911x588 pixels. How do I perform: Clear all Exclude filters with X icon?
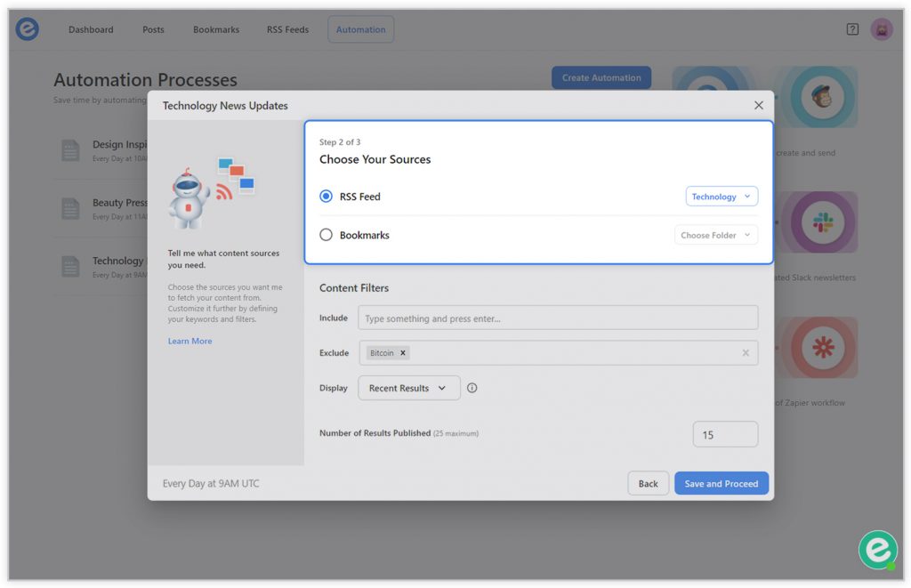tap(746, 353)
